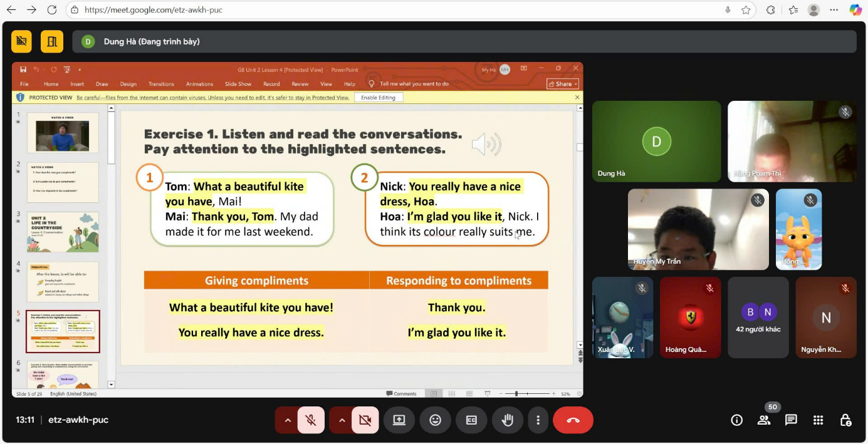Select the Animations ribbon tab
The image size is (868, 444).
point(199,84)
